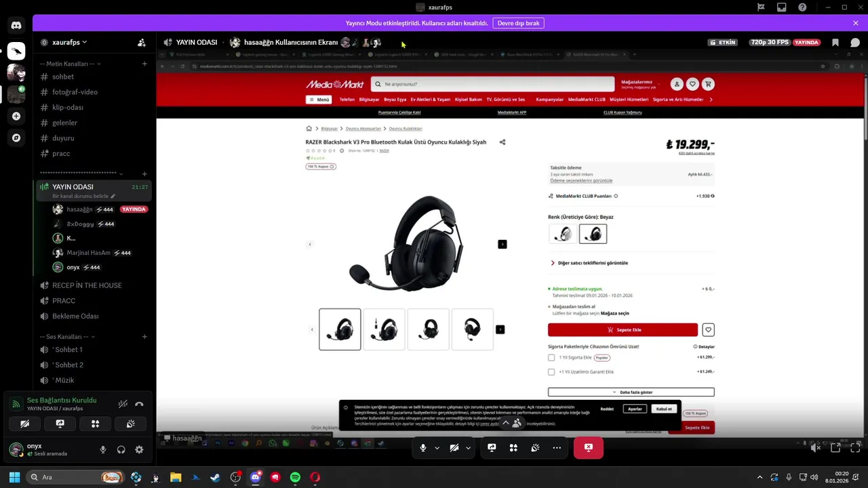The width and height of the screenshot is (868, 488).
Task: Stop watching stream with red button
Action: [588, 447]
